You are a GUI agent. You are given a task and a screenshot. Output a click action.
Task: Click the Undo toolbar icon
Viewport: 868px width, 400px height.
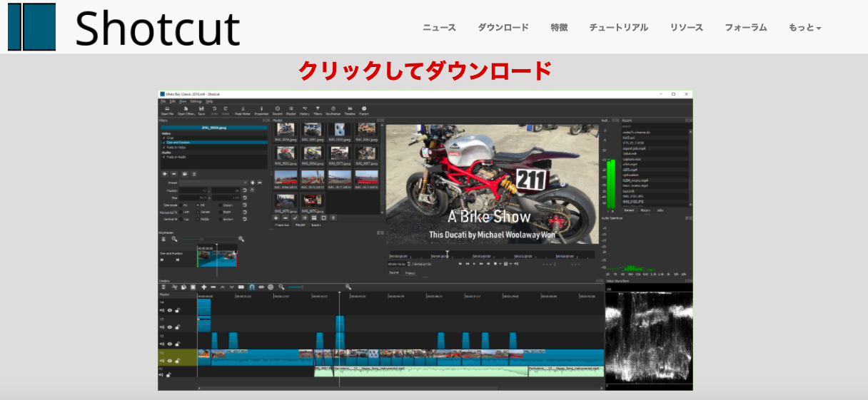coord(214,111)
